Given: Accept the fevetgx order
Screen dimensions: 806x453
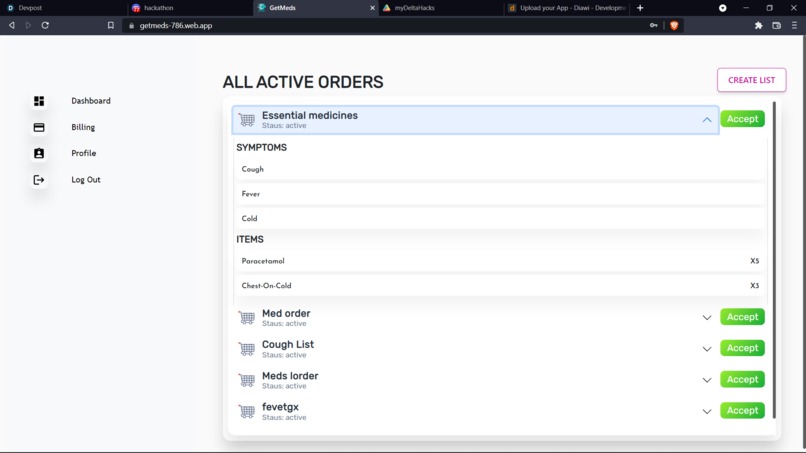Looking at the screenshot, I should click(742, 410).
